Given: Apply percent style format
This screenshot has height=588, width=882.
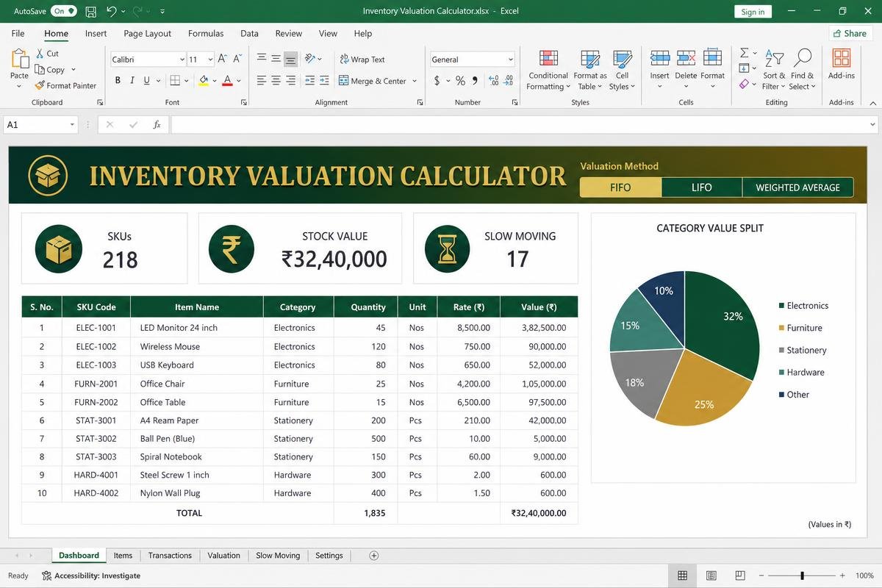Looking at the screenshot, I should pyautogui.click(x=460, y=81).
